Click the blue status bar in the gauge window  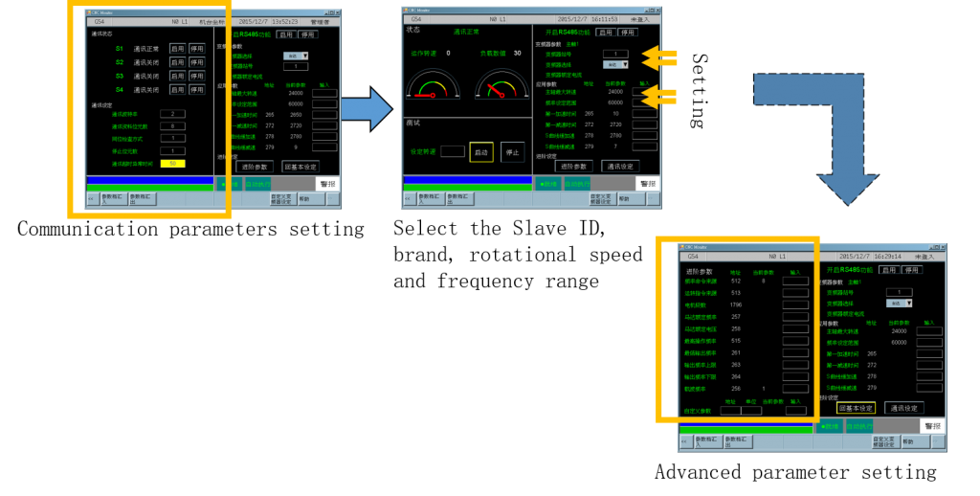(467, 179)
